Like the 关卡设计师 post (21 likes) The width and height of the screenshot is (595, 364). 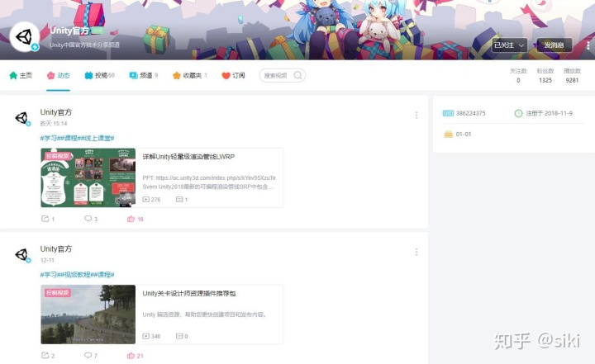coord(135,355)
